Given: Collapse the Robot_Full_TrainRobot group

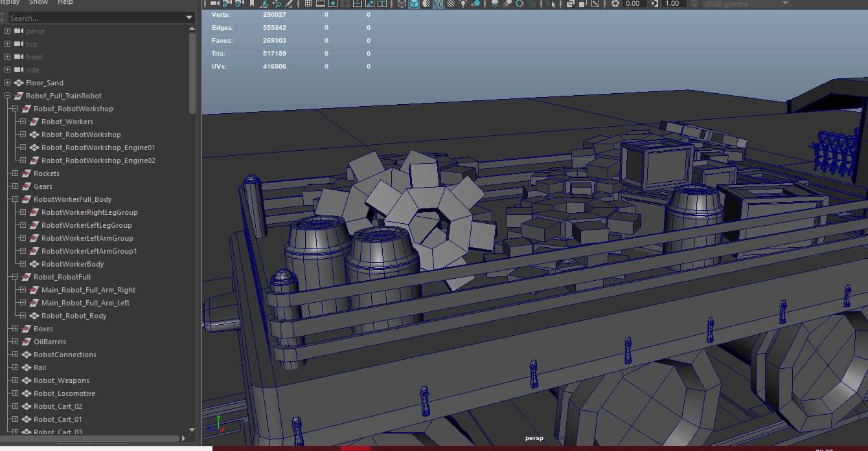Looking at the screenshot, I should click(7, 96).
